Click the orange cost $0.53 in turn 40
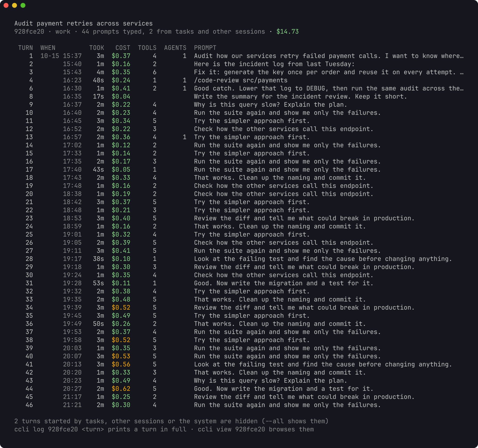 (x=121, y=356)
